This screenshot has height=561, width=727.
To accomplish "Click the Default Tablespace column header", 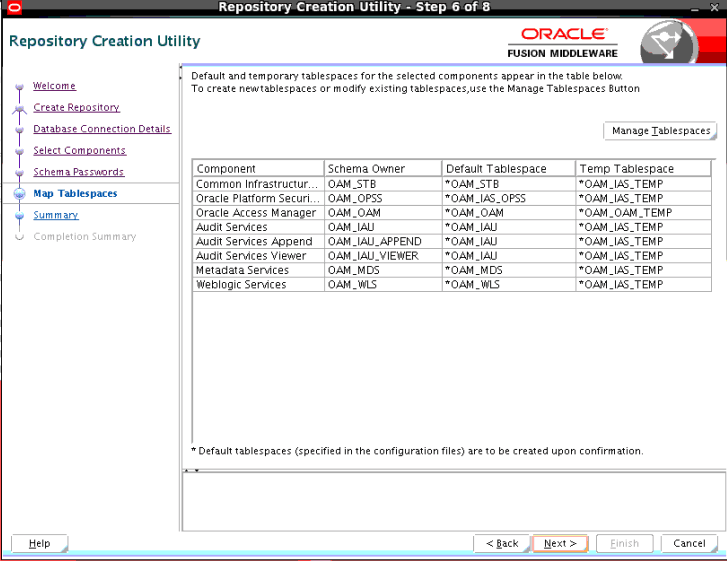I will (x=509, y=169).
